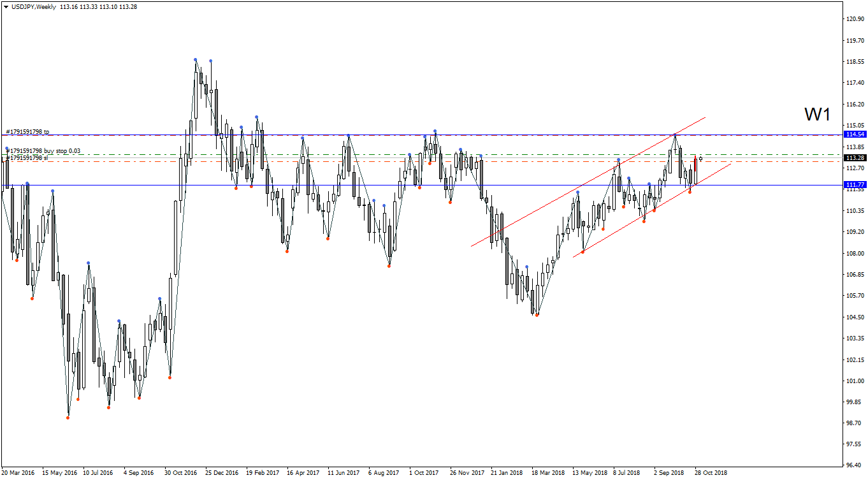The height and width of the screenshot is (480, 868).
Task: Click the 110.35 price axis label
Action: pyautogui.click(x=854, y=210)
